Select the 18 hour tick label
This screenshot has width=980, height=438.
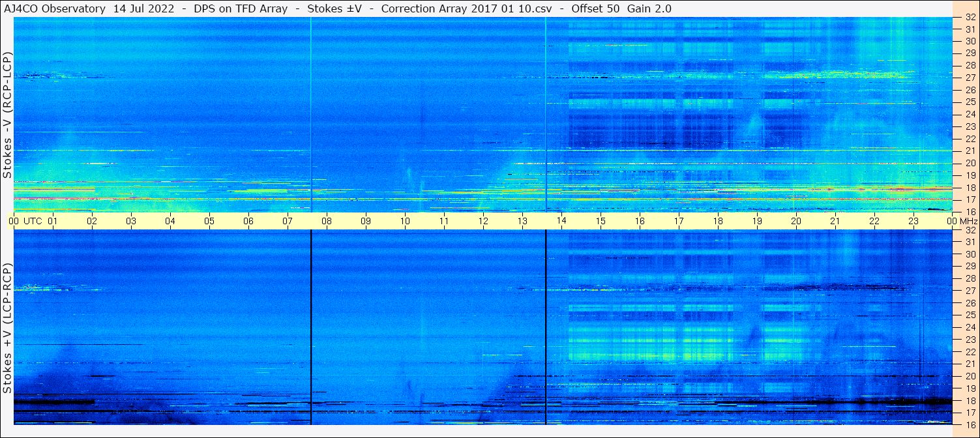pyautogui.click(x=718, y=221)
